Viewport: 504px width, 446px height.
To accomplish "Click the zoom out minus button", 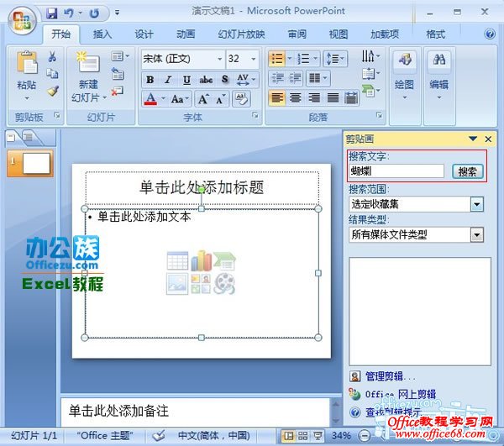I will 365,436.
